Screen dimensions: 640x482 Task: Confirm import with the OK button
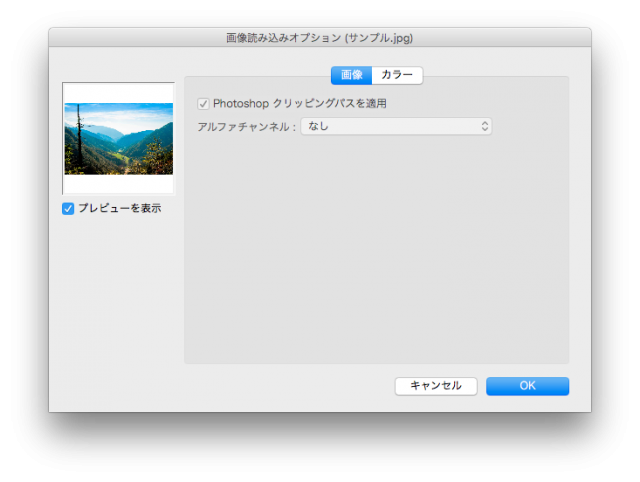coord(527,386)
